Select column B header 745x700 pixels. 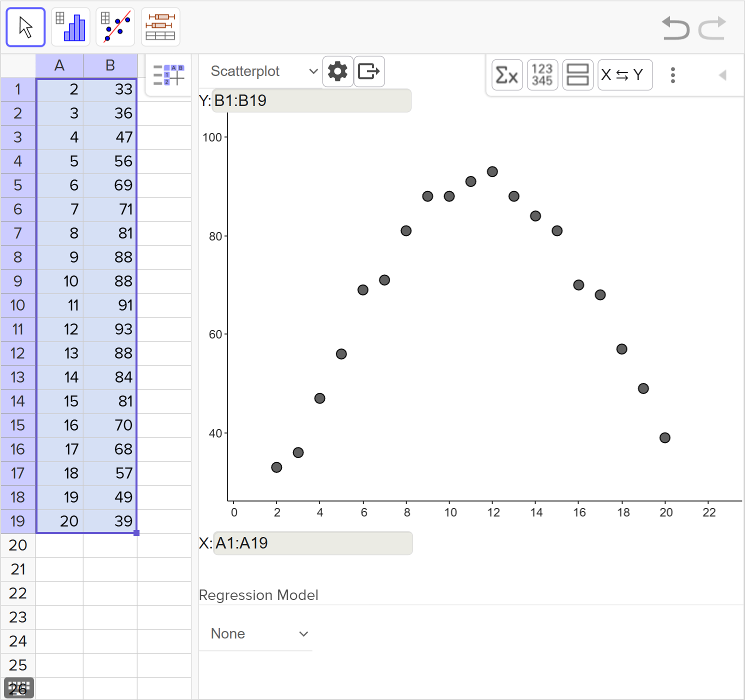click(x=110, y=65)
